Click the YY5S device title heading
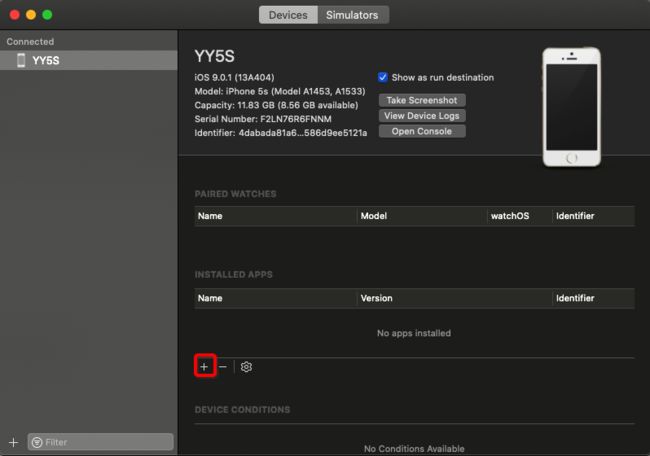Image resolution: width=650 pixels, height=456 pixels. pos(214,56)
